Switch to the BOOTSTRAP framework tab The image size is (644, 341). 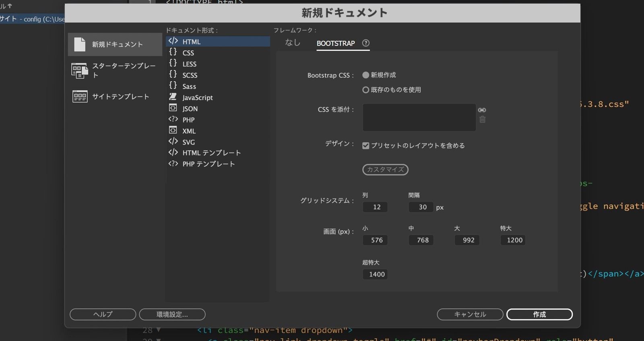pos(336,43)
